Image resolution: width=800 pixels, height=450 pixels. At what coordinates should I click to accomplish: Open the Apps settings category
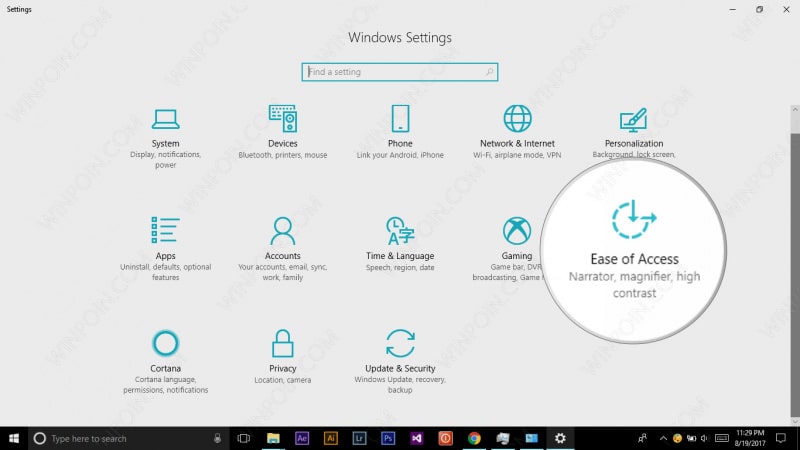pyautogui.click(x=165, y=249)
